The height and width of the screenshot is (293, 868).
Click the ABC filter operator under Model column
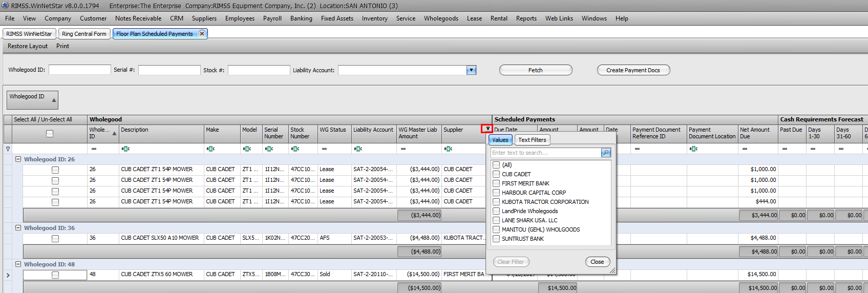[x=247, y=149]
